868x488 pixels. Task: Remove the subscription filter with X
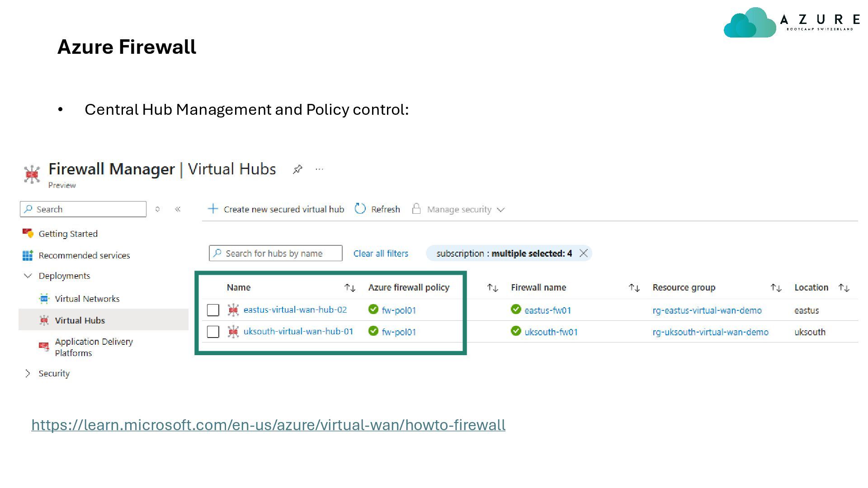583,253
